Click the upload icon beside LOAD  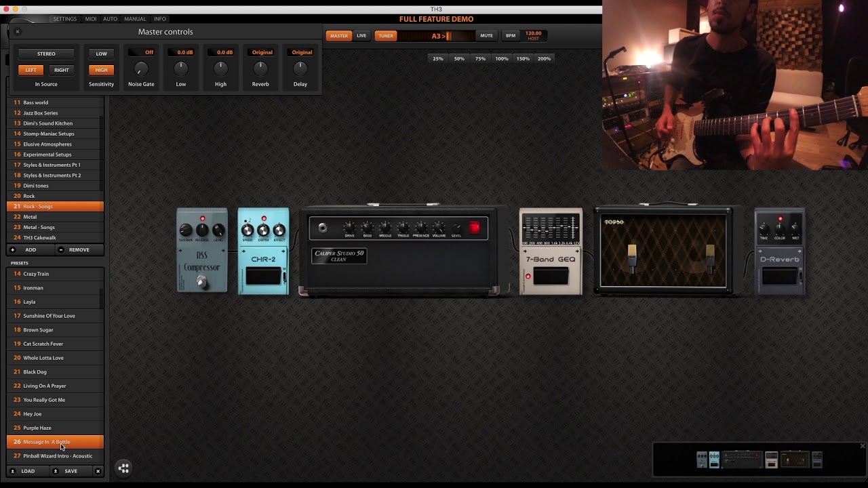(x=12, y=471)
